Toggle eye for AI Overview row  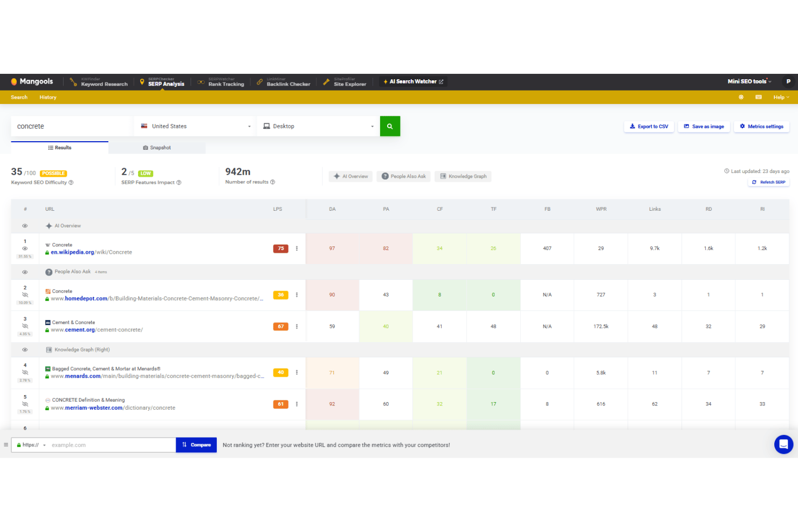coord(25,226)
